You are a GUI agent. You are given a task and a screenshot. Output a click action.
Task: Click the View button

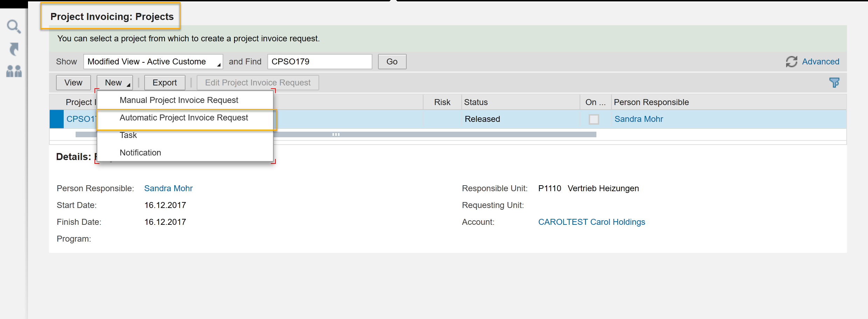73,83
